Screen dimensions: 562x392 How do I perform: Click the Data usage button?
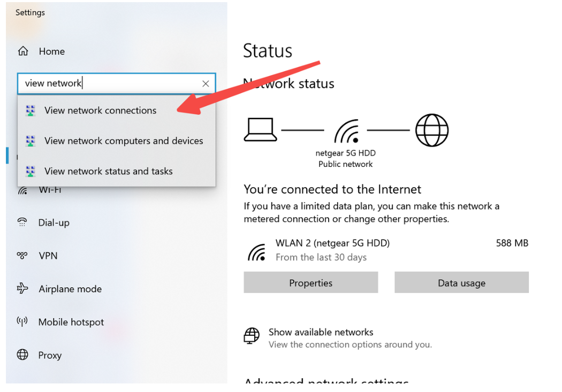click(x=461, y=282)
